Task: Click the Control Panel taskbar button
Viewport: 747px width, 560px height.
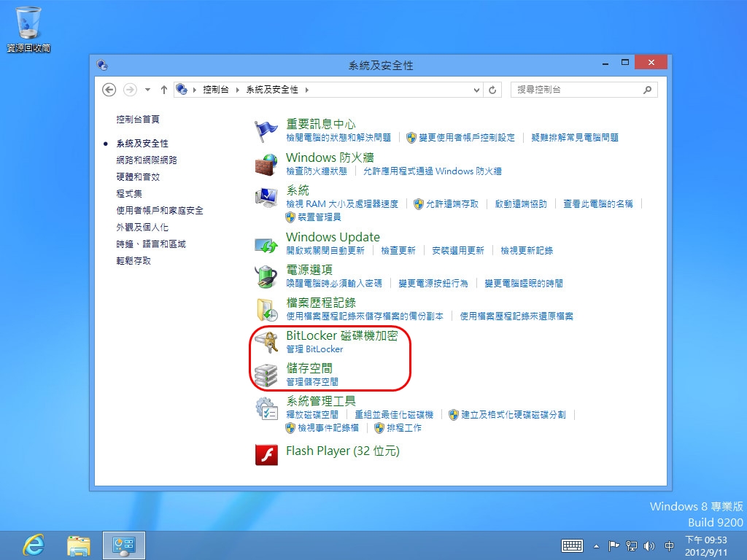Action: pyautogui.click(x=124, y=545)
